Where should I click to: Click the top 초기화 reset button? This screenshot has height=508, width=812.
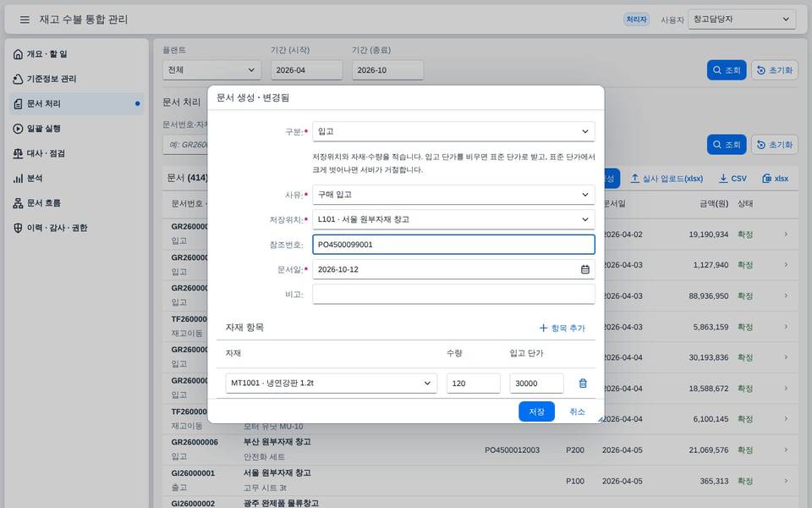point(774,70)
